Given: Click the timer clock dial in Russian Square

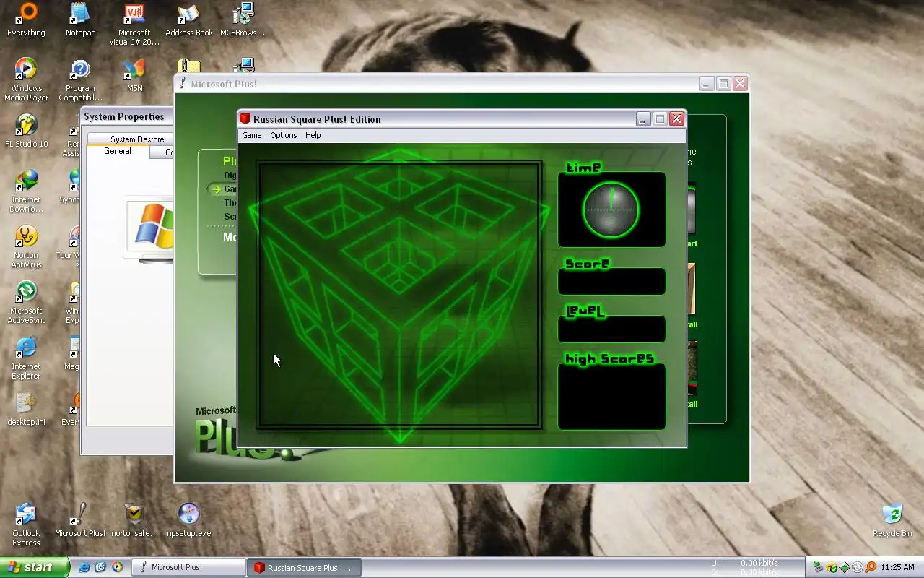Looking at the screenshot, I should click(x=611, y=210).
